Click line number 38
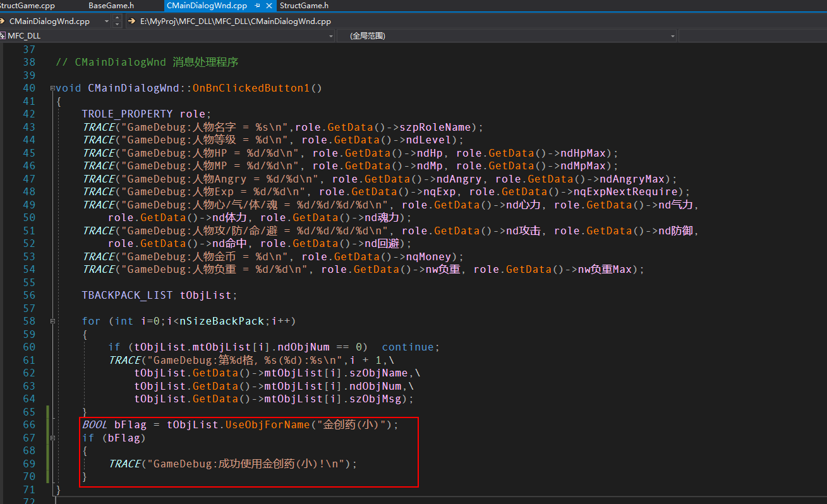 point(29,62)
